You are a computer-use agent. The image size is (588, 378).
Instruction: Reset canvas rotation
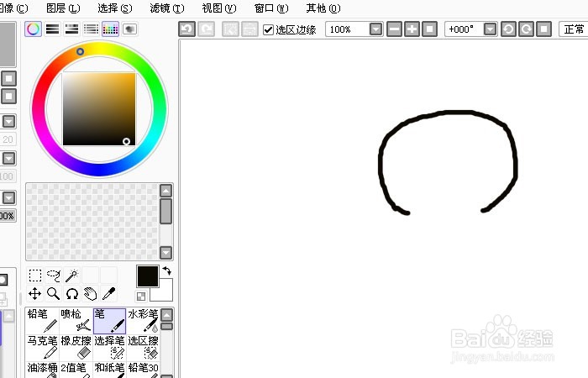tap(543, 29)
